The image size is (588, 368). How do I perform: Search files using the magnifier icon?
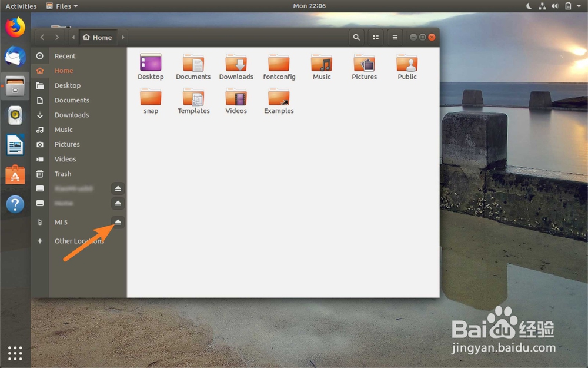tap(356, 37)
